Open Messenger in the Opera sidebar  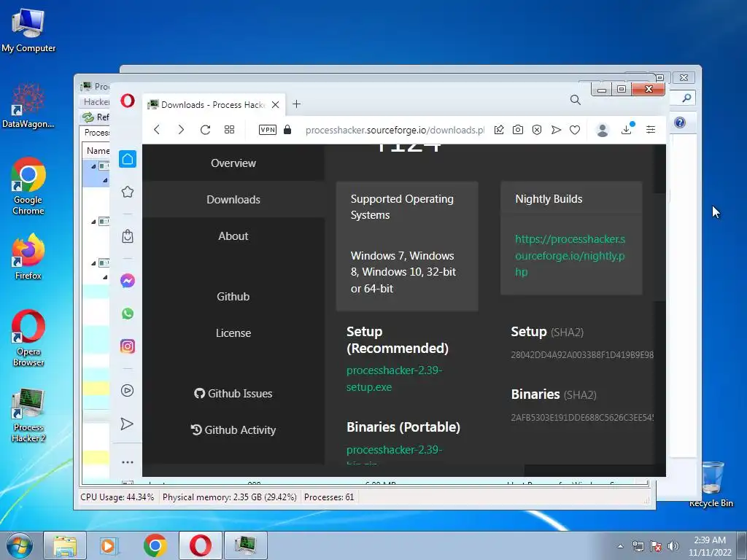127,281
